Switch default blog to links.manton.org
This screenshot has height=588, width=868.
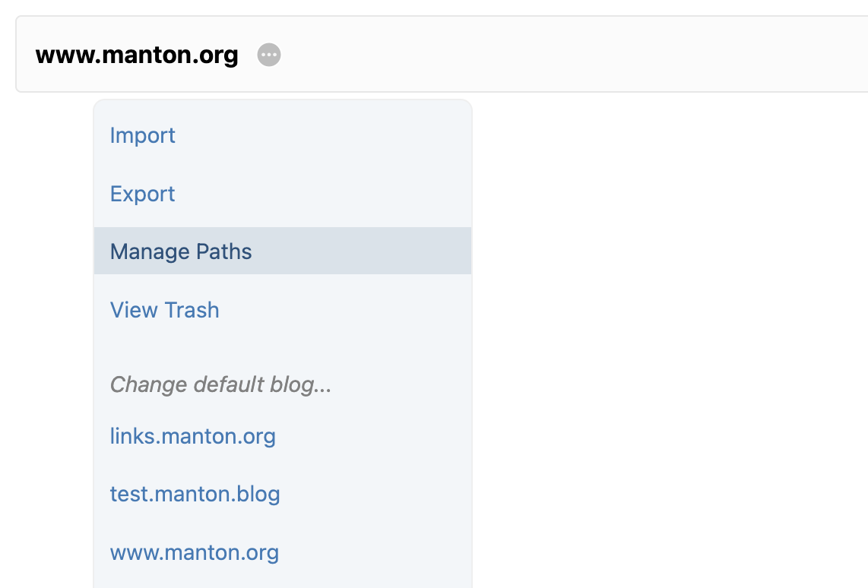click(x=193, y=436)
